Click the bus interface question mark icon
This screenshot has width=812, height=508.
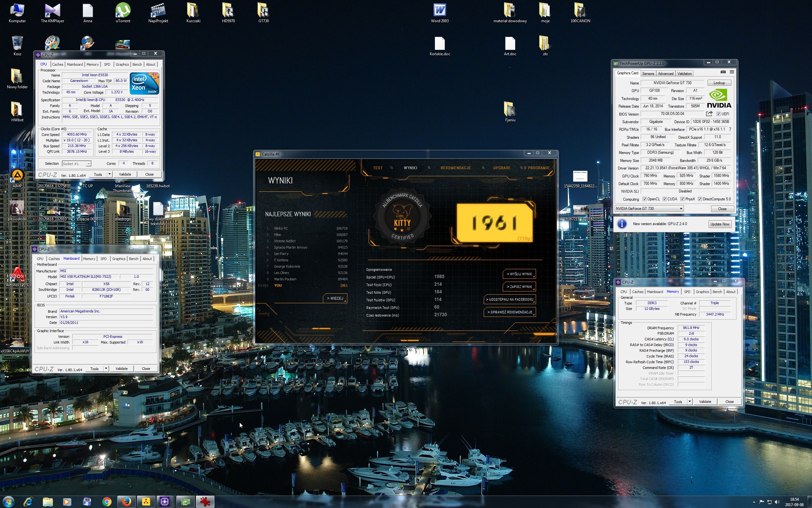pos(730,129)
